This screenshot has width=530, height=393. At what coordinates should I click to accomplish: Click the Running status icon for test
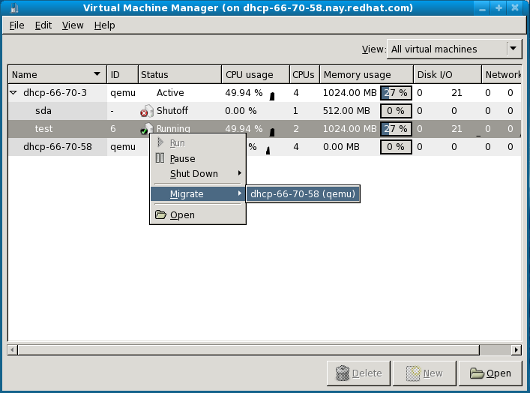click(x=147, y=129)
